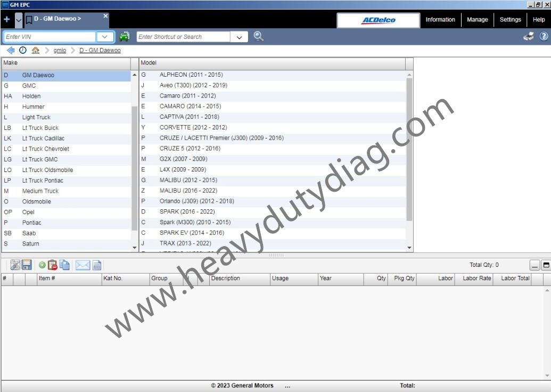Expand the shortcut search dropdown

[240, 37]
